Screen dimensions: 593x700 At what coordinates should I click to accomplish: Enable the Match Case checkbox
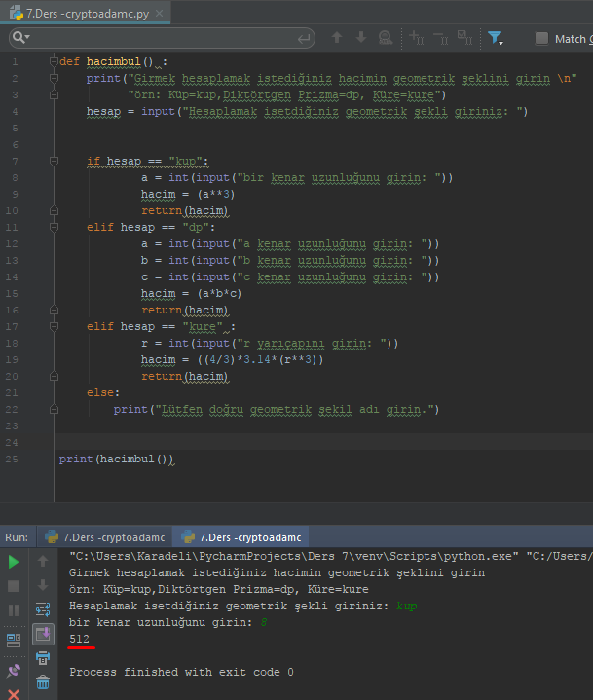[x=541, y=39]
